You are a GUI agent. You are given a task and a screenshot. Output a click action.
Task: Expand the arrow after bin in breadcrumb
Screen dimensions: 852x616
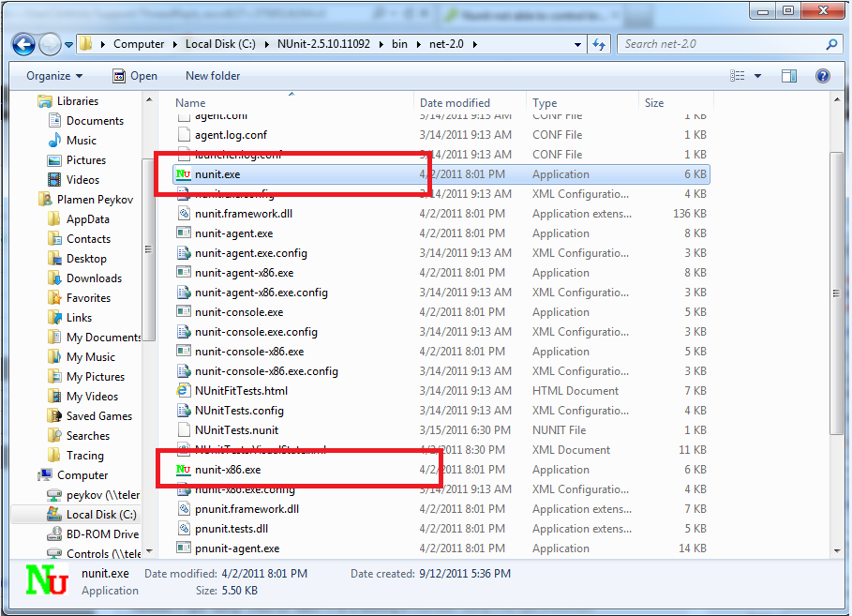(x=418, y=45)
